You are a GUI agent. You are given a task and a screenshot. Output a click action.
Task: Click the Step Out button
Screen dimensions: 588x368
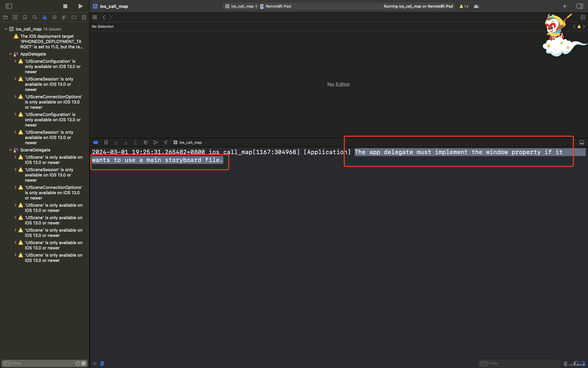pos(136,143)
